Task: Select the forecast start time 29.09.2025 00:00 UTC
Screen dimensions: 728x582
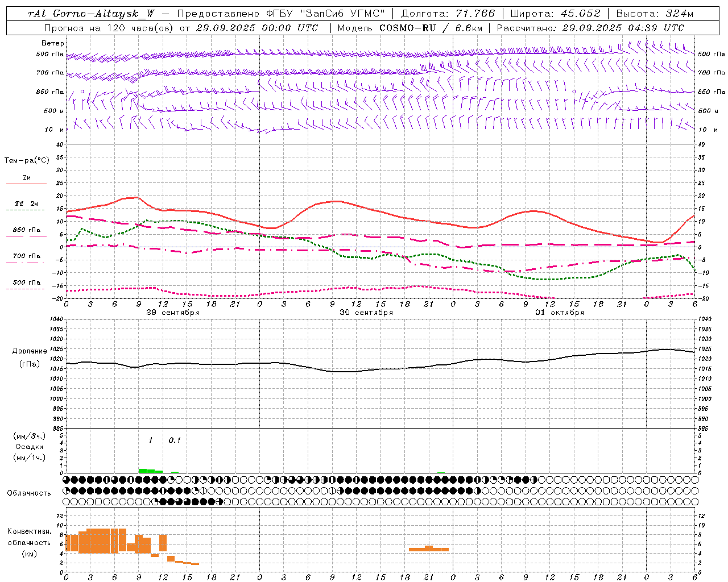Action: click(257, 28)
